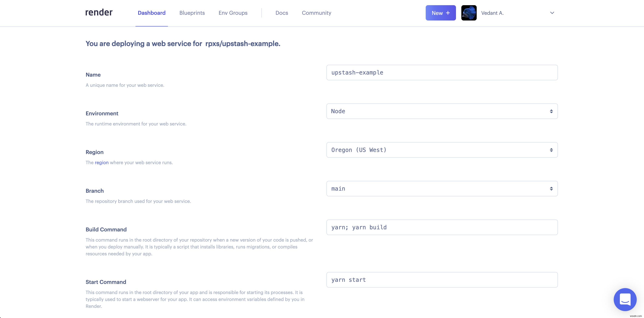The width and height of the screenshot is (644, 318).
Task: Open the Docs tab
Action: (281, 13)
